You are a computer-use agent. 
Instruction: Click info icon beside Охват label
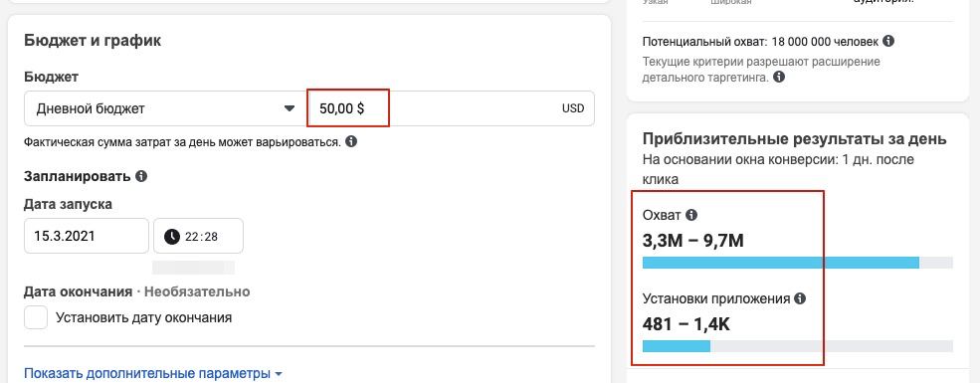690,215
